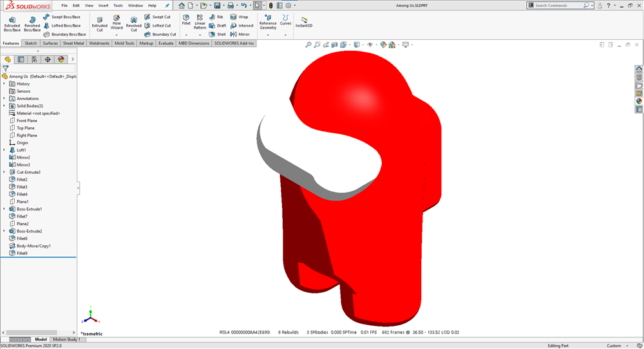644x349 pixels.
Task: Choose Lofted Boss/Base tool
Action: (x=62, y=26)
